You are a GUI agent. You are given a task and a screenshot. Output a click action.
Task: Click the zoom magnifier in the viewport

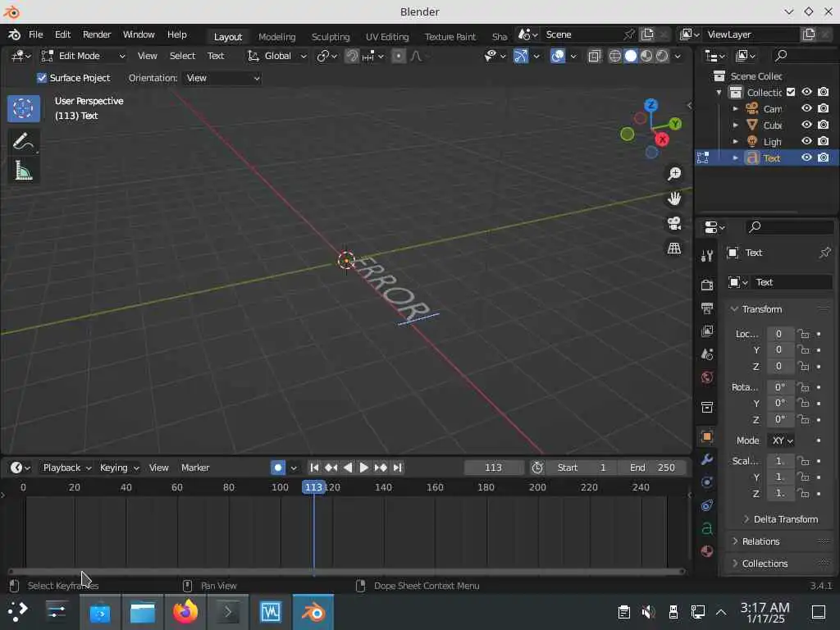pyautogui.click(x=674, y=174)
